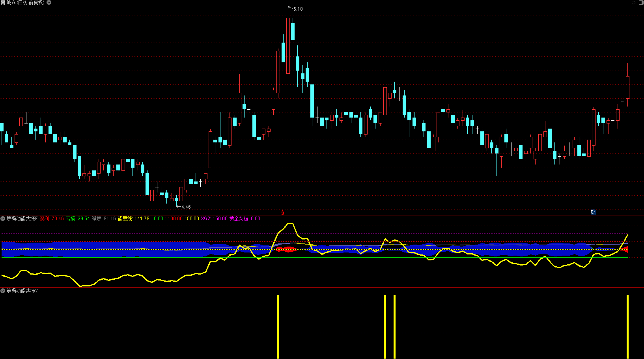Expand the 筹码动能共振2 indicator menu arrow
This screenshot has height=359, width=644.
tap(3, 291)
